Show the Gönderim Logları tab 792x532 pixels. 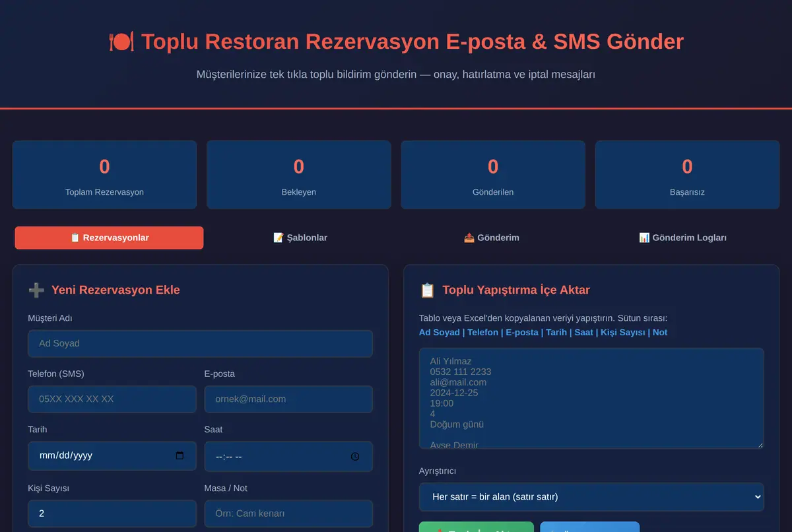point(683,238)
